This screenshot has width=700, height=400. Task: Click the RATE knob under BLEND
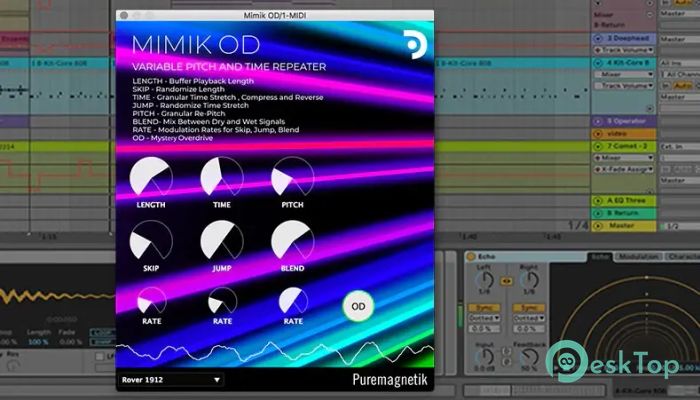pos(293,300)
